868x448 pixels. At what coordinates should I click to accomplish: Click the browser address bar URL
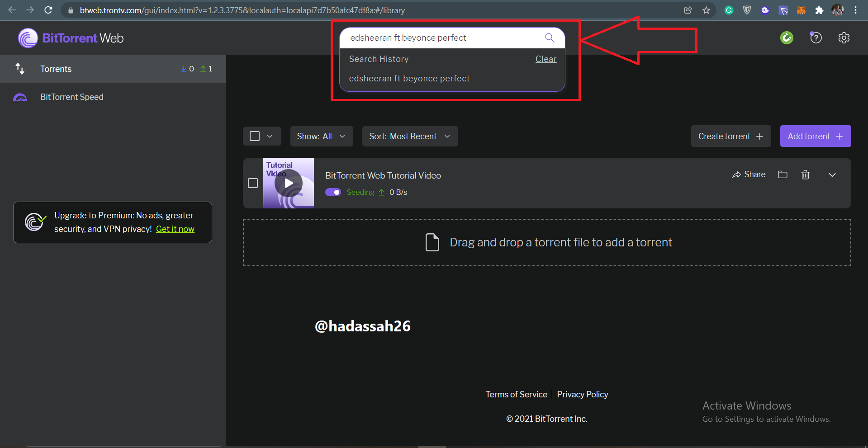(x=242, y=10)
